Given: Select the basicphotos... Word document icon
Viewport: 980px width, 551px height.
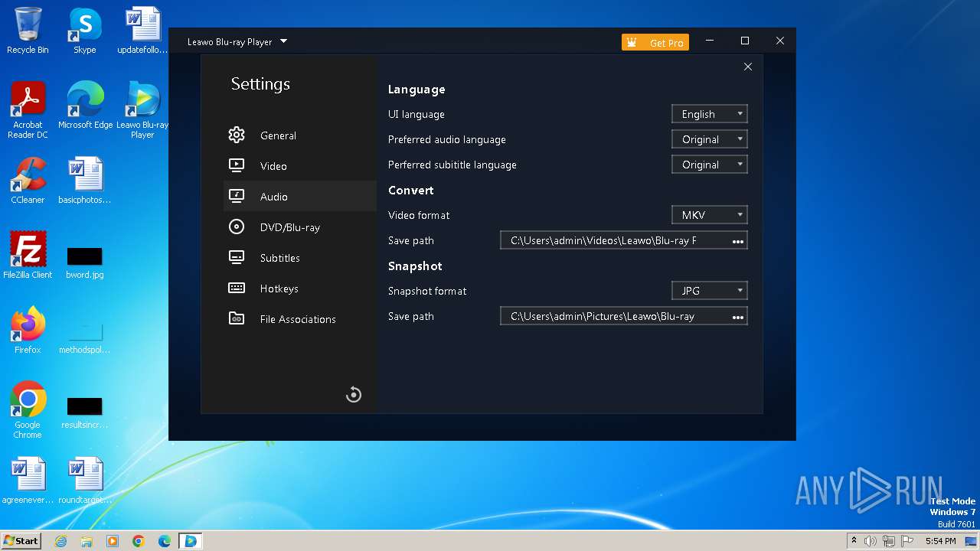Looking at the screenshot, I should [x=85, y=181].
